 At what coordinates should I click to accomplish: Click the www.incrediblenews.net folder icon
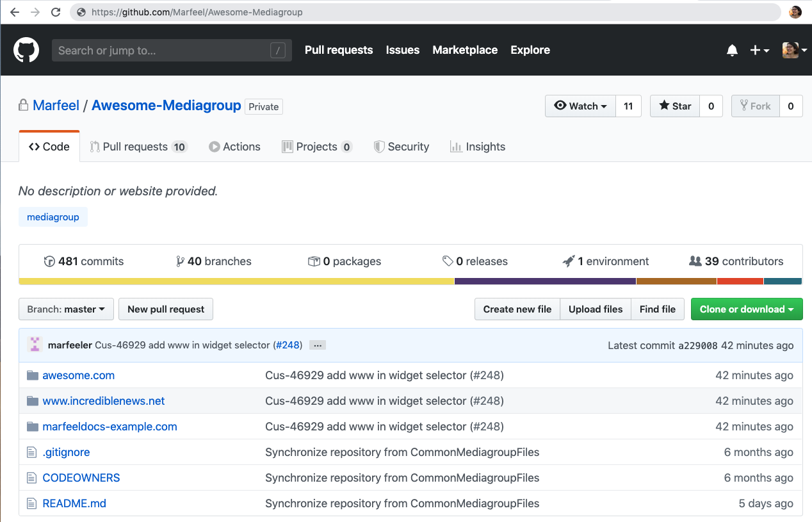[x=33, y=401]
